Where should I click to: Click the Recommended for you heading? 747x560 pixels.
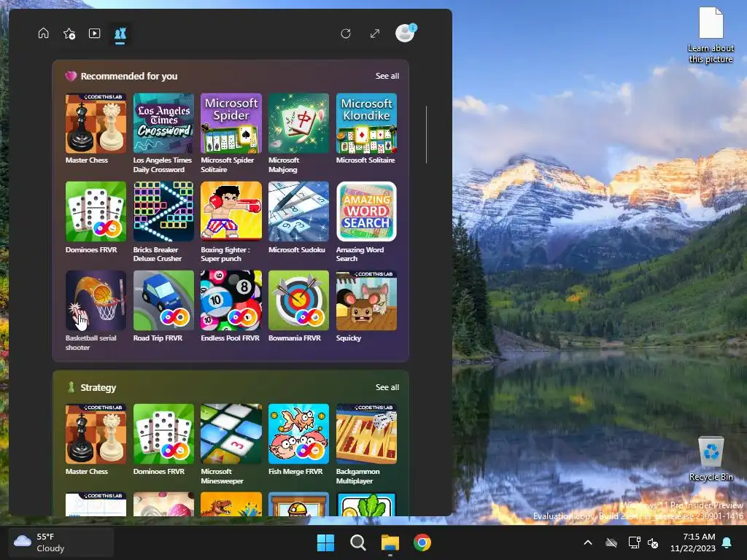(x=128, y=76)
